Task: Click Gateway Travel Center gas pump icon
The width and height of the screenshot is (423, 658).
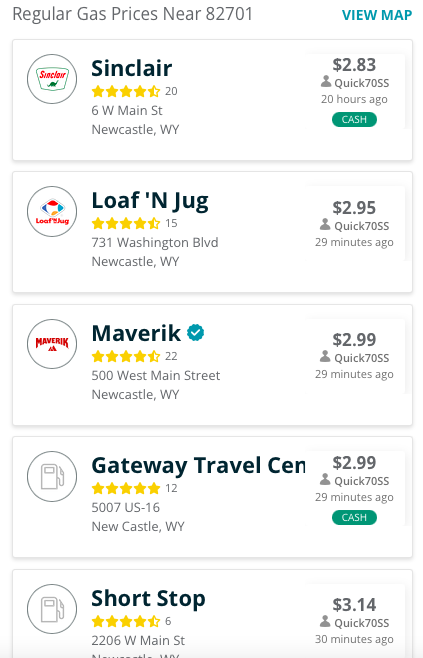Action: [x=52, y=476]
